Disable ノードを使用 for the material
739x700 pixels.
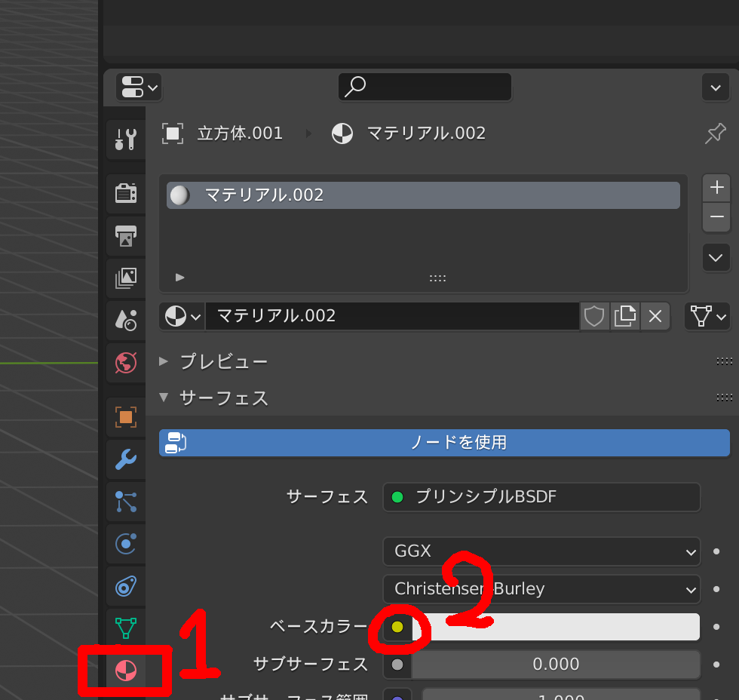click(x=444, y=443)
